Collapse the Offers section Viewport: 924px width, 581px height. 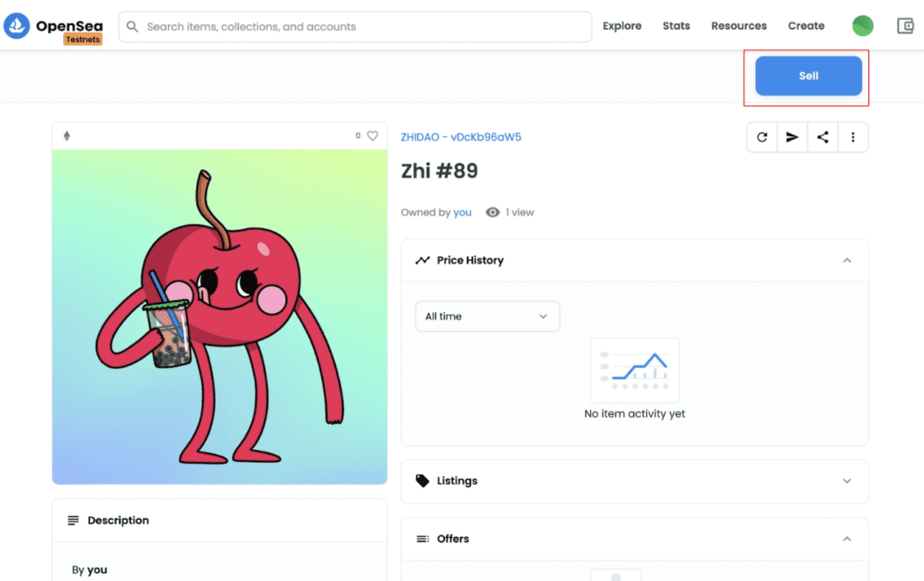pos(846,539)
